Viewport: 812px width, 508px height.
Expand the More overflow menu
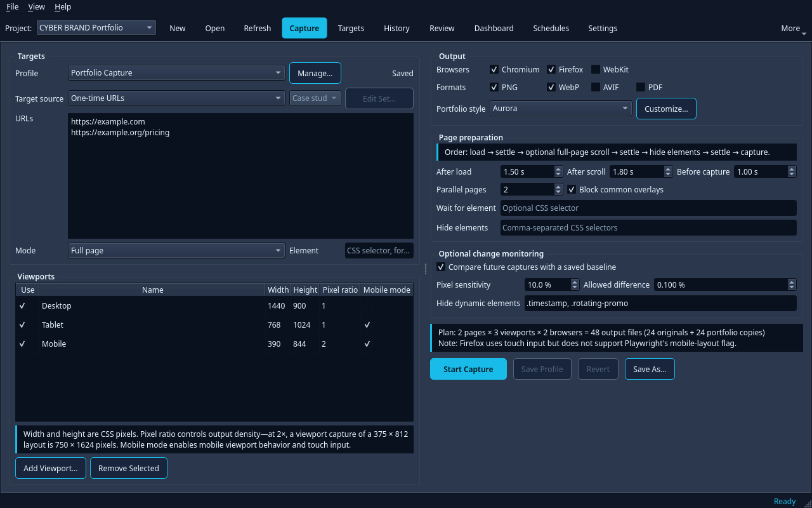click(x=794, y=29)
